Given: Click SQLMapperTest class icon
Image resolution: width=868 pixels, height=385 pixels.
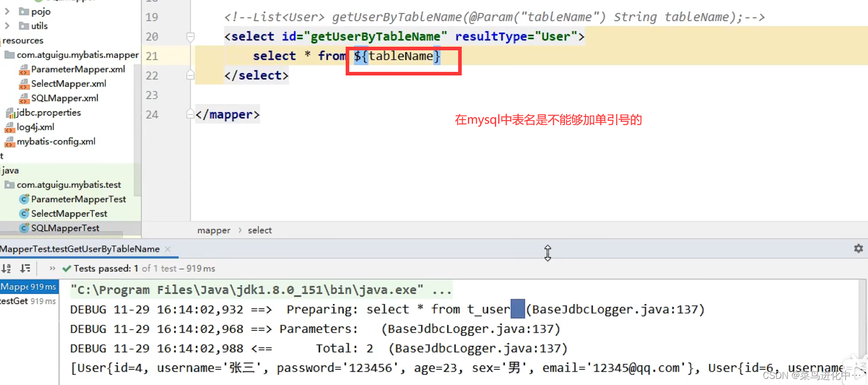Looking at the screenshot, I should pyautogui.click(x=24, y=228).
